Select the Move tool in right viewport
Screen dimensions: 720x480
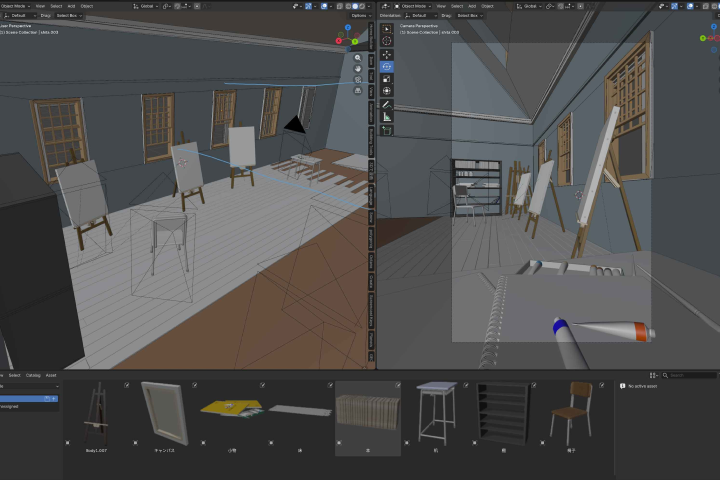click(387, 55)
